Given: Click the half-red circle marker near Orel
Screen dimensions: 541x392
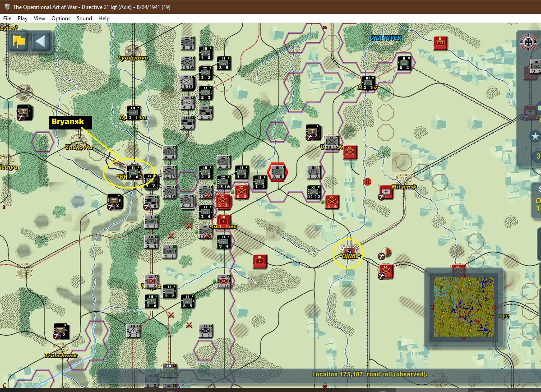Looking at the screenshot, I should pyautogui.click(x=386, y=252).
